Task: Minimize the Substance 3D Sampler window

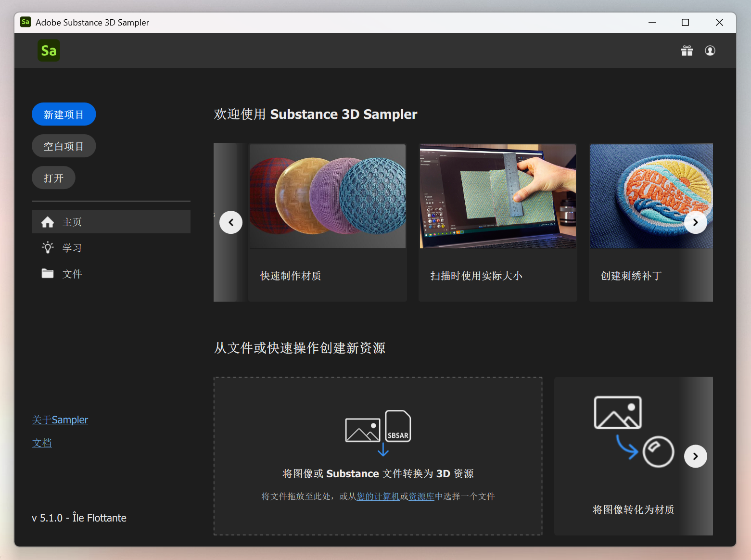Action: (652, 22)
